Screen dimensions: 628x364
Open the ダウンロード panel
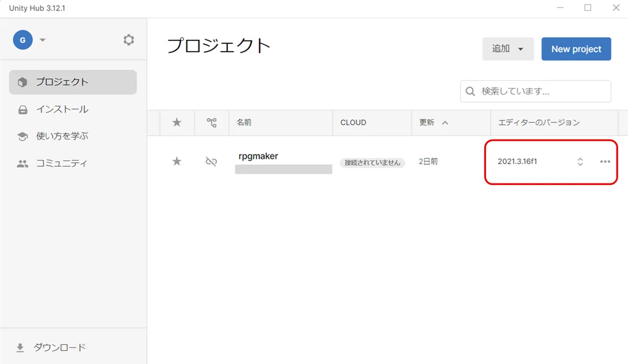(59, 347)
